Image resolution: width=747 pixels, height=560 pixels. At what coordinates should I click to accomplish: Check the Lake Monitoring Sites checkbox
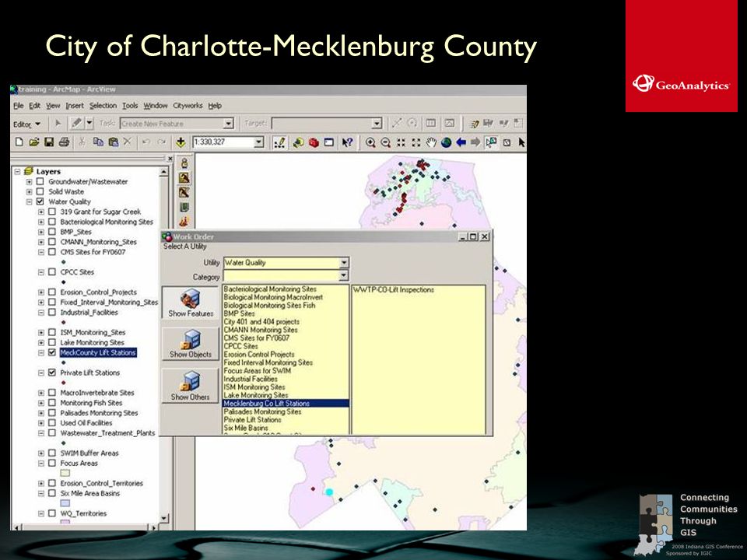tap(52, 342)
